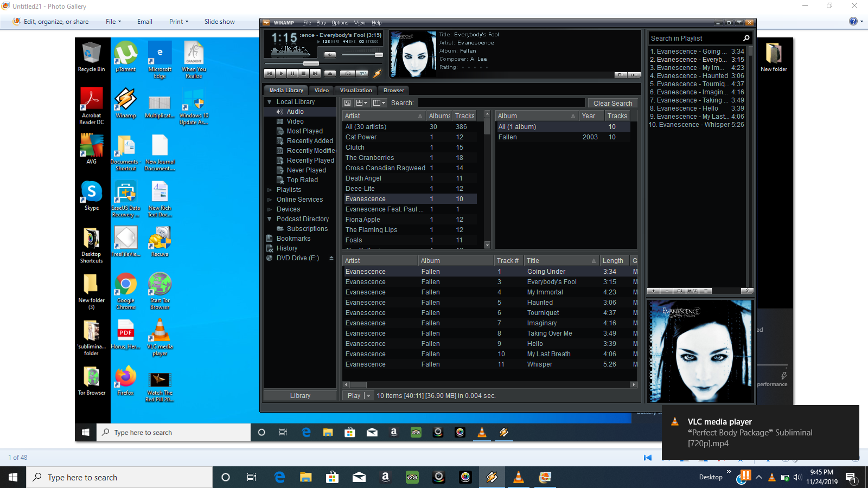The height and width of the screenshot is (488, 868).
Task: Switch to the Browser tab
Action: point(394,91)
